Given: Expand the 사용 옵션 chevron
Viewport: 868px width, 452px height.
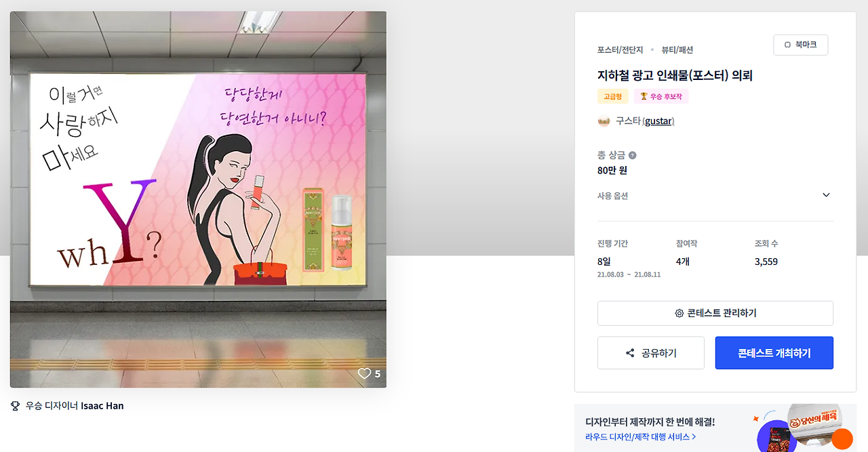Looking at the screenshot, I should [826, 195].
